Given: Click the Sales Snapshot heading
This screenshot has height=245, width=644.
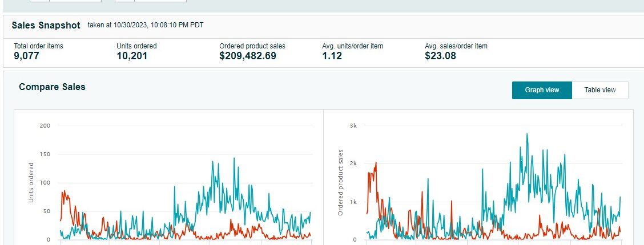Looking at the screenshot, I should pos(46,26).
